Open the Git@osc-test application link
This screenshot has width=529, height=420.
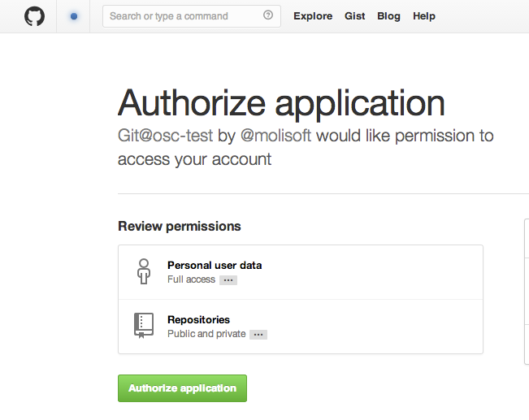tap(165, 136)
